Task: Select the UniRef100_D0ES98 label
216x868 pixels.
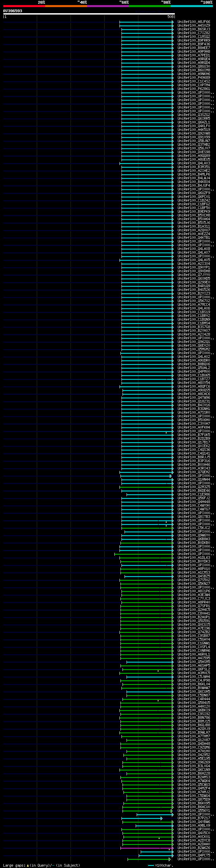Action: coord(194,152)
